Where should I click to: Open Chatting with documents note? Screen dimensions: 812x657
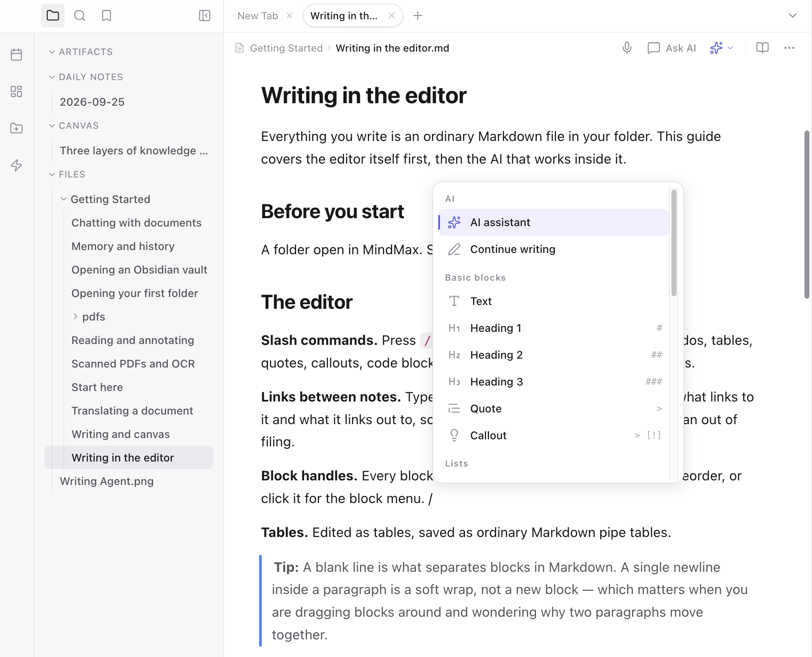coord(136,223)
